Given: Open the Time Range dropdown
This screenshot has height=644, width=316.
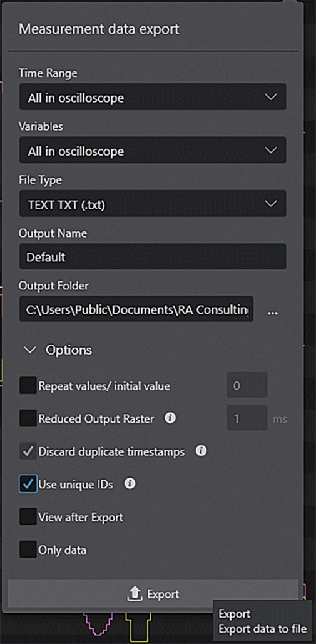Looking at the screenshot, I should tap(153, 97).
